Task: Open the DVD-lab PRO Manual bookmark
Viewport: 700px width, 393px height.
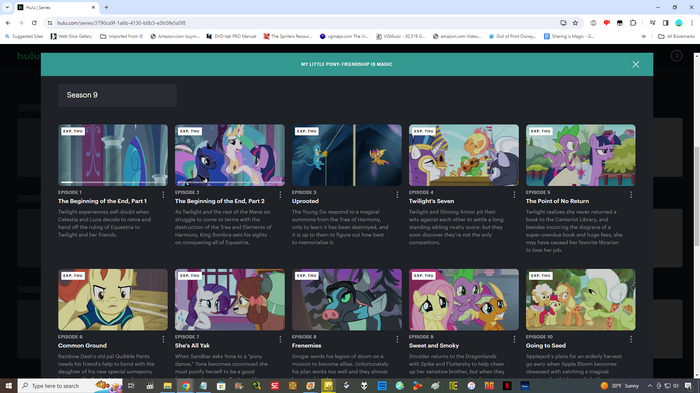Action: click(x=231, y=36)
